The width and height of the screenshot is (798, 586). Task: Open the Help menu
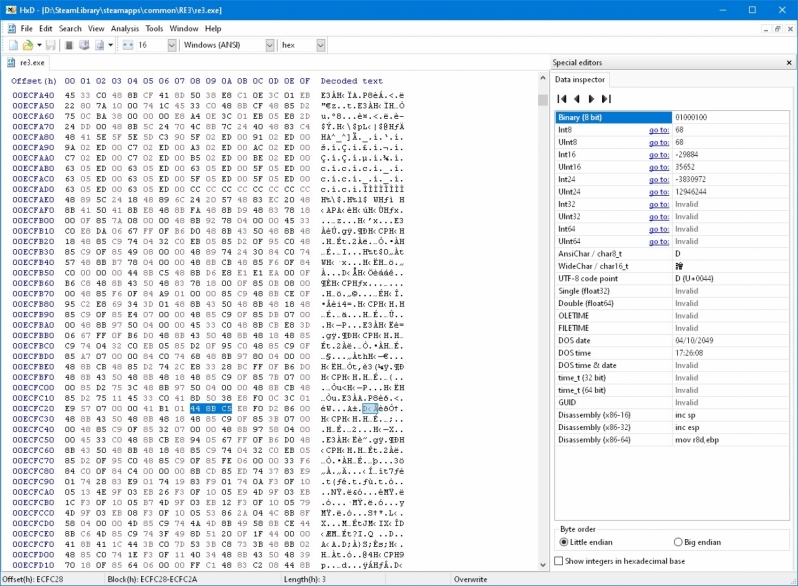pyautogui.click(x=213, y=29)
